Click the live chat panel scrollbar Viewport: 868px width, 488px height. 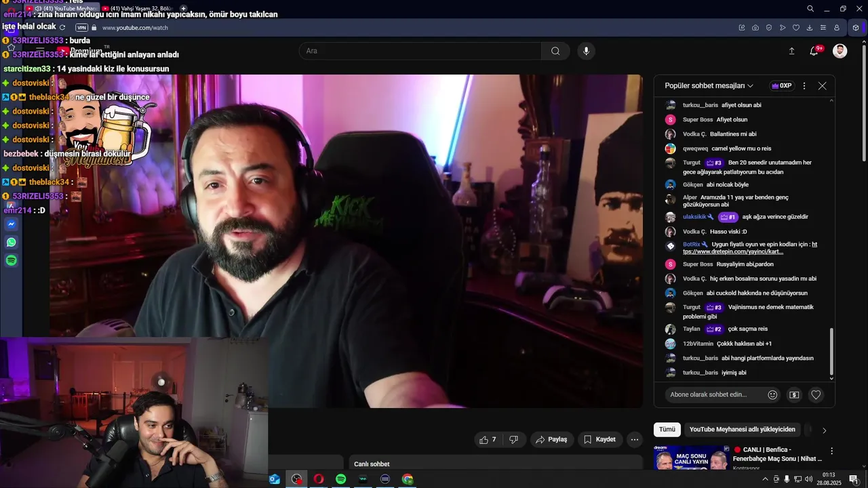(831, 352)
